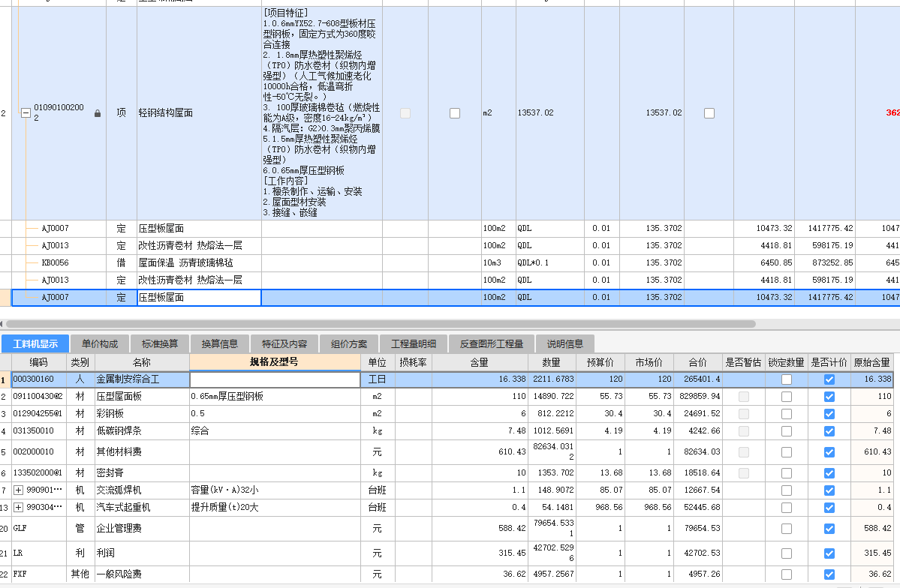
Task: Click the 提升质量(t)20大 specification cell
Action: click(x=275, y=508)
